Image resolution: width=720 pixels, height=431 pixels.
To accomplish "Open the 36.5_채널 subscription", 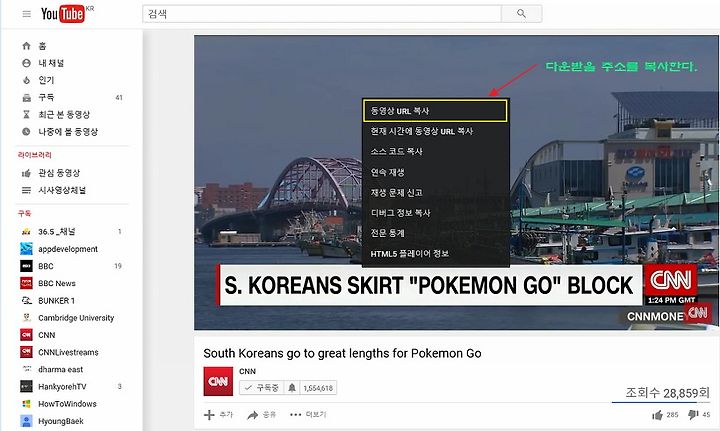I will 56,232.
